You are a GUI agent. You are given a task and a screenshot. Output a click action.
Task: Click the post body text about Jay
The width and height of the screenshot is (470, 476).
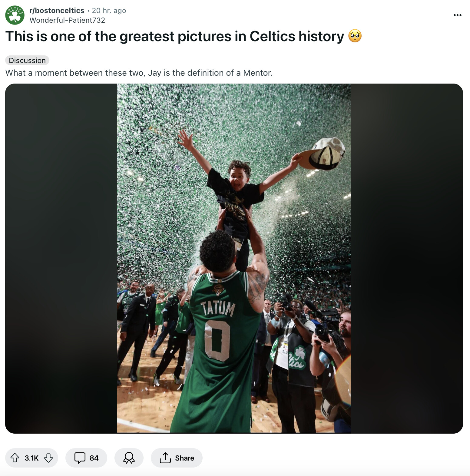139,73
